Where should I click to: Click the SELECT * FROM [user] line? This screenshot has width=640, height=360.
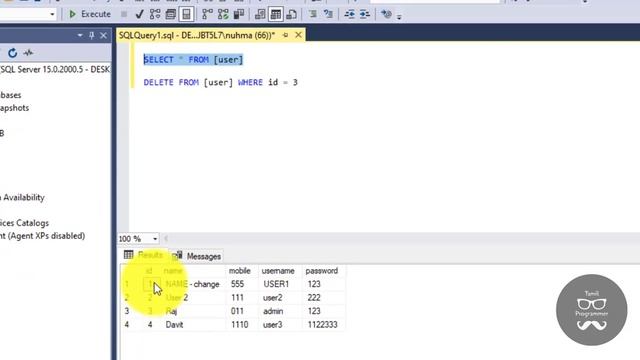tap(193, 60)
